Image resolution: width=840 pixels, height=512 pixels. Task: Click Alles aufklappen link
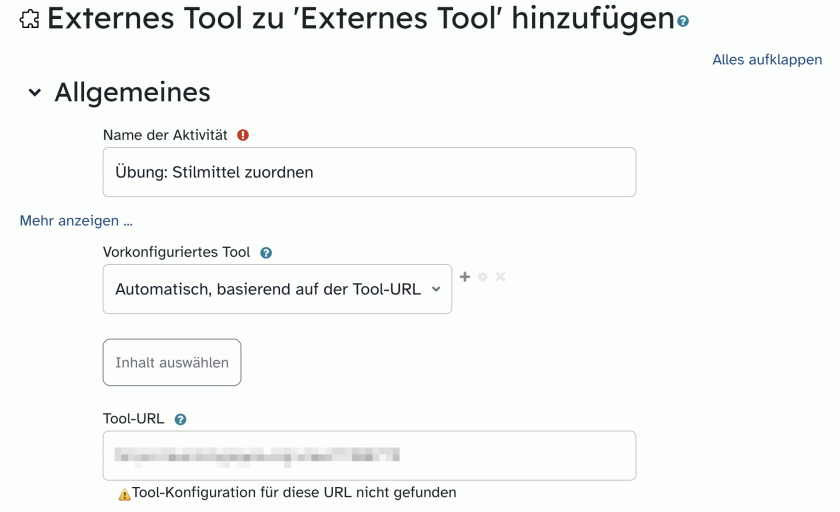point(767,59)
